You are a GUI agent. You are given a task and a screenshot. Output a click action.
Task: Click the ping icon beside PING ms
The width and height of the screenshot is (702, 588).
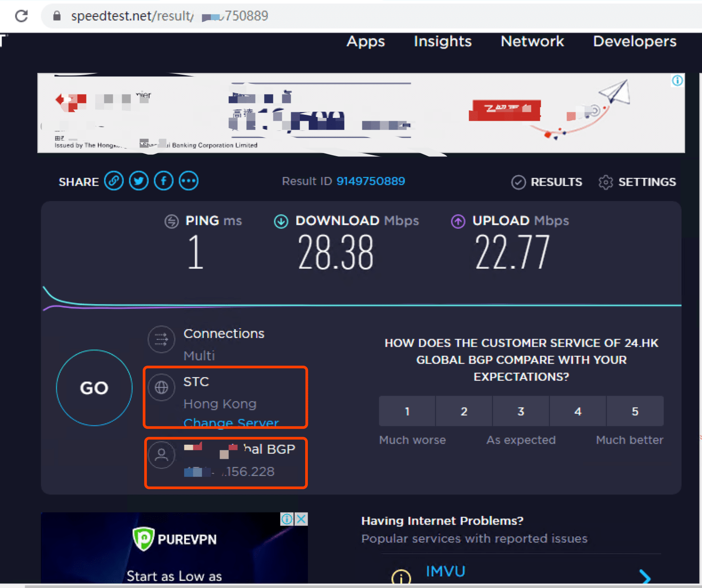(x=172, y=221)
